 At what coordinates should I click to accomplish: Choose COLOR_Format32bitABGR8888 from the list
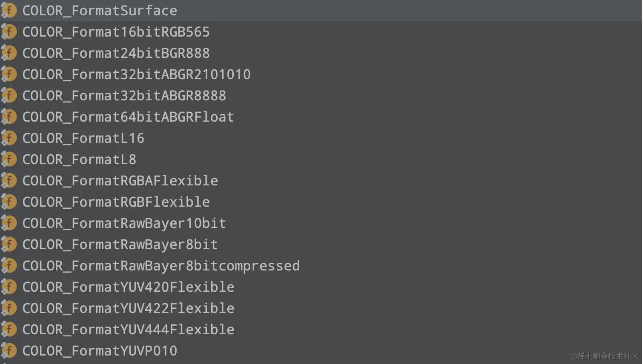point(124,96)
